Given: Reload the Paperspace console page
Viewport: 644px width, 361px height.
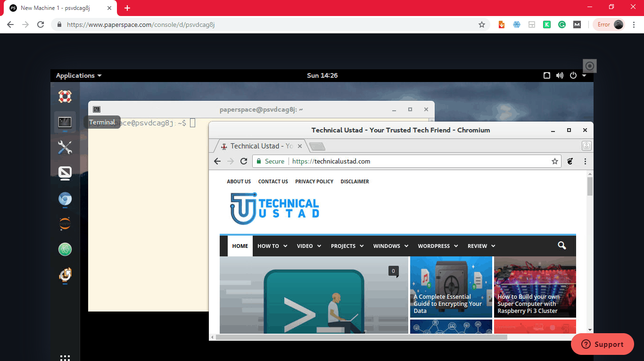Looking at the screenshot, I should (x=41, y=25).
